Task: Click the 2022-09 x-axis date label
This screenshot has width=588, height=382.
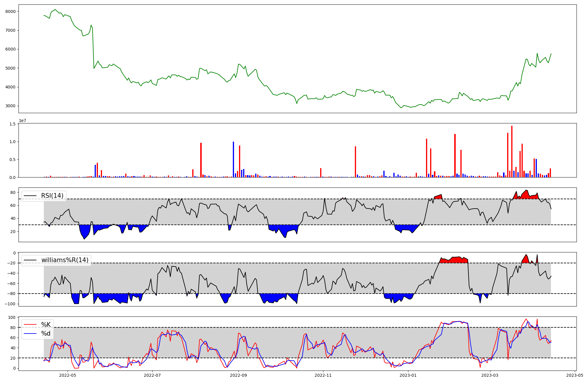Action: coord(238,375)
